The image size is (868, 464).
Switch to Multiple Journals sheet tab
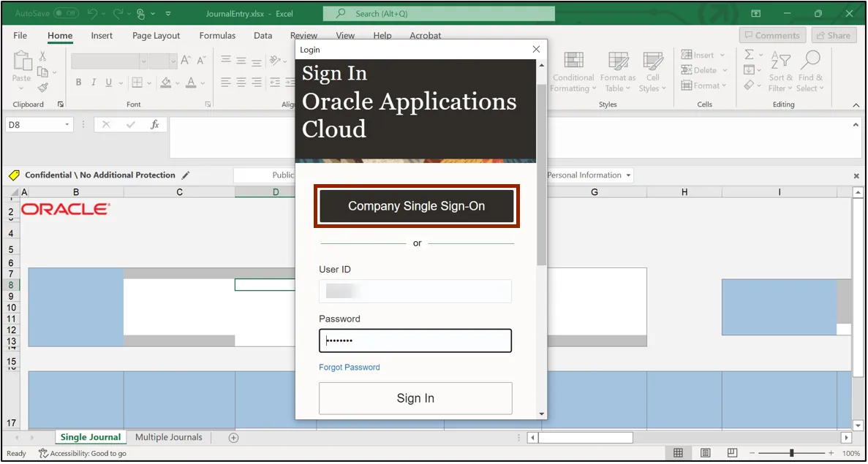click(167, 437)
